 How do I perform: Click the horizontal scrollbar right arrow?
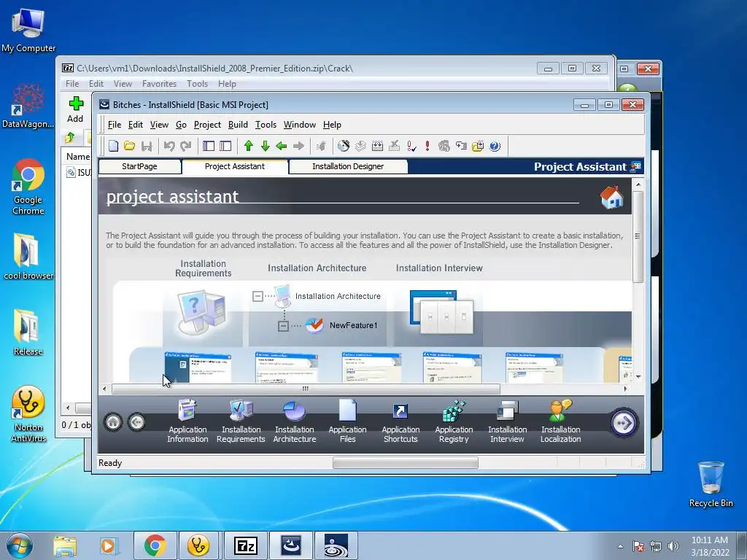[625, 389]
